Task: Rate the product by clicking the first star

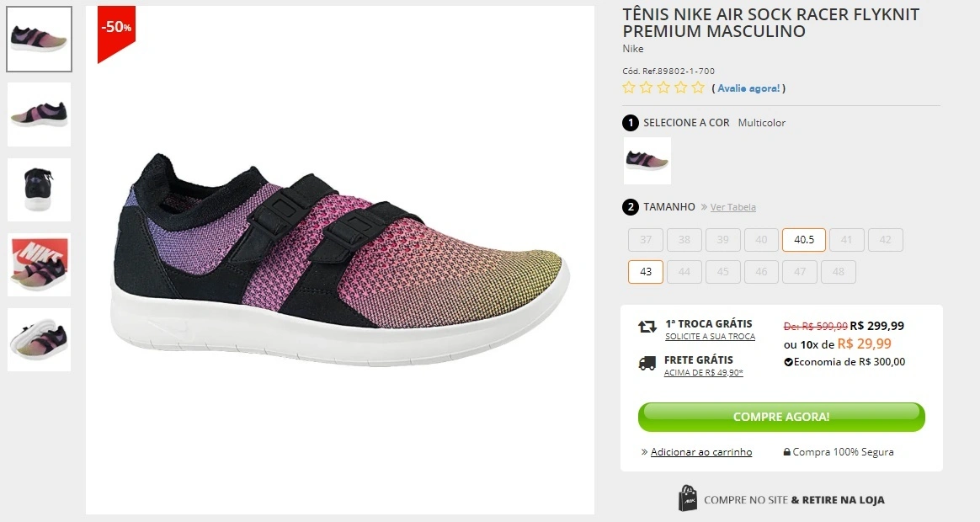Action: pyautogui.click(x=628, y=87)
